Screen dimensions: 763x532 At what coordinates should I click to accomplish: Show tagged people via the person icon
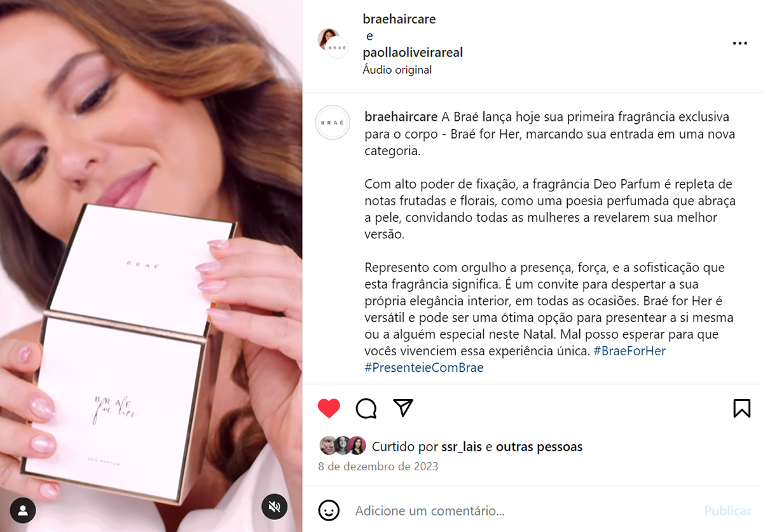pyautogui.click(x=23, y=510)
